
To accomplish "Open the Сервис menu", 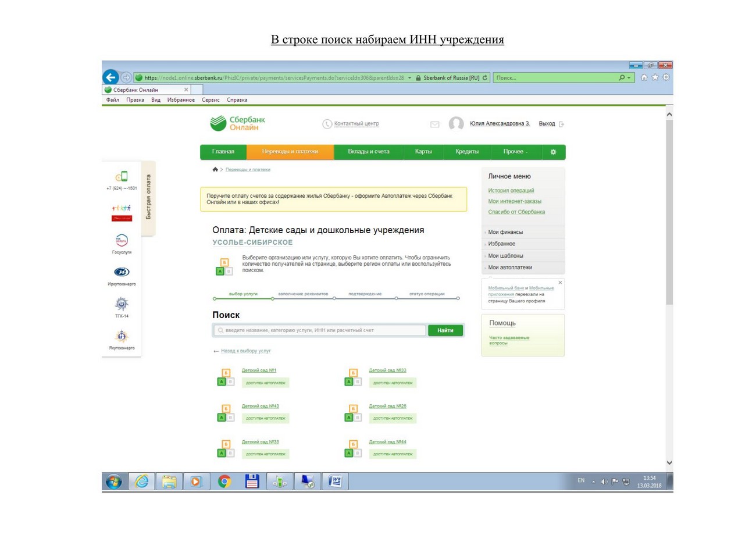I will click(211, 100).
